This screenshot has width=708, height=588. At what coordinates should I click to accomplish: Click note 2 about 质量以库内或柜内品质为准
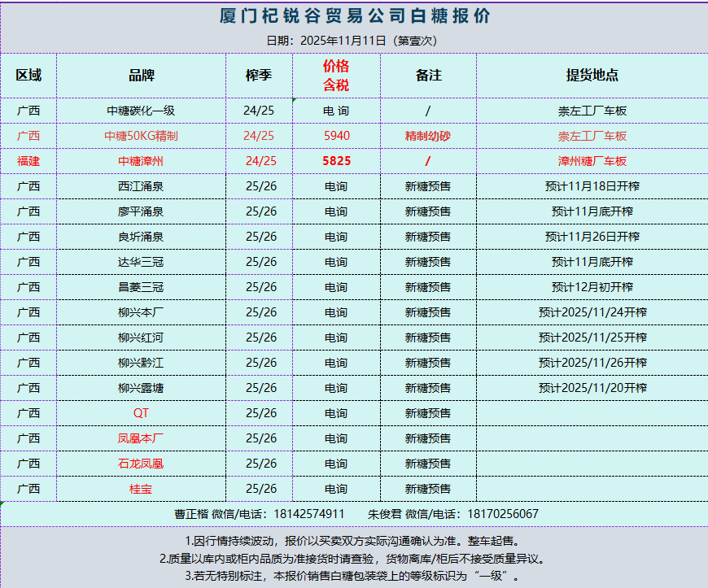click(354, 559)
